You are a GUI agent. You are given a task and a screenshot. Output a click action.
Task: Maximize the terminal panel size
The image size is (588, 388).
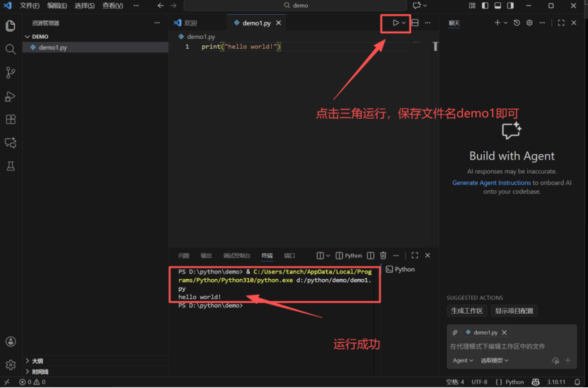[x=415, y=255]
